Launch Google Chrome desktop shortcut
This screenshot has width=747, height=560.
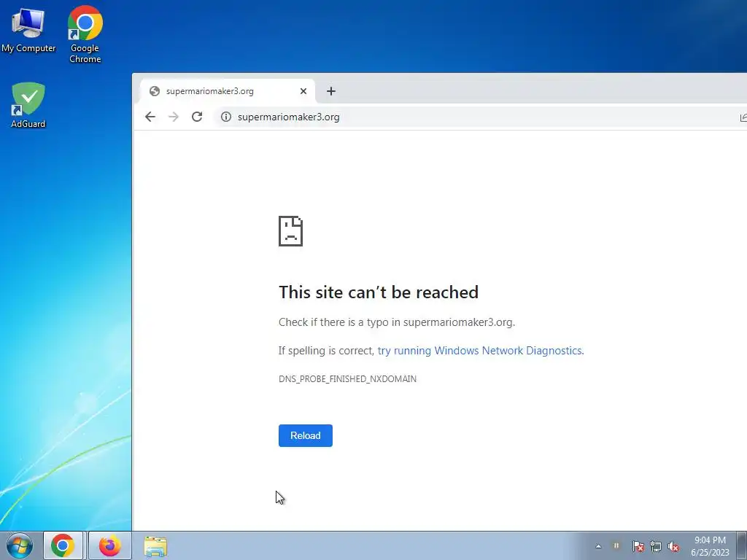(x=85, y=34)
